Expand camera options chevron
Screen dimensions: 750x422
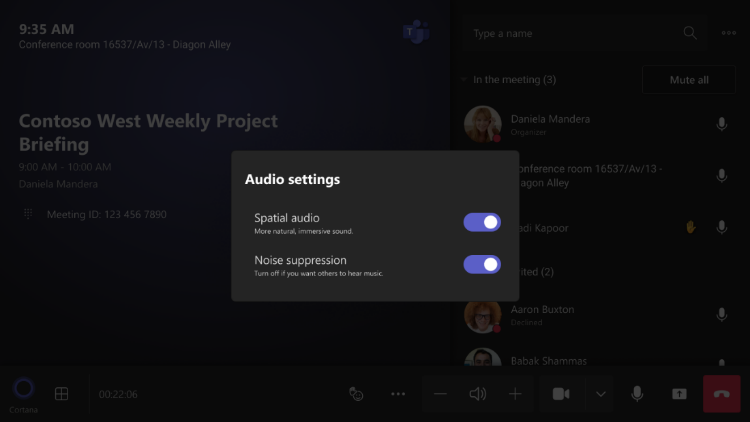tap(601, 394)
